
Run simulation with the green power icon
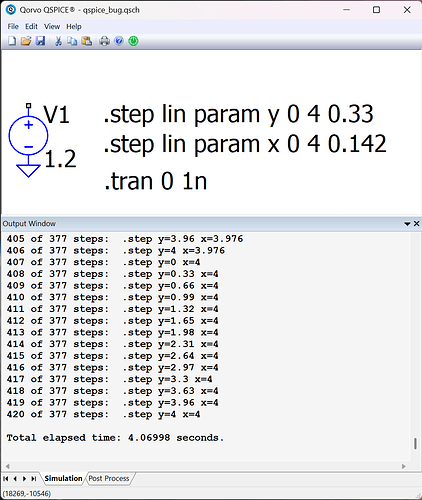pos(133,41)
